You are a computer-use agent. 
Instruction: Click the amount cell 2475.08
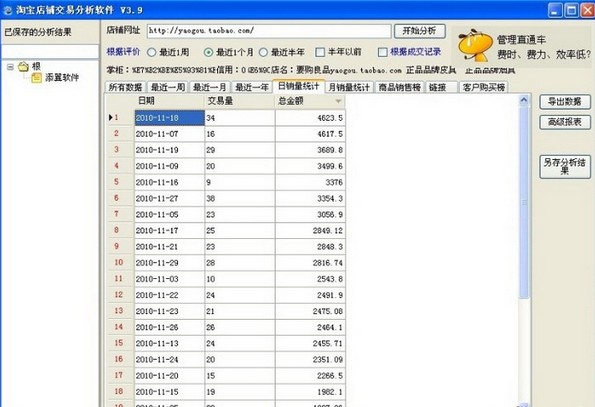(310, 311)
